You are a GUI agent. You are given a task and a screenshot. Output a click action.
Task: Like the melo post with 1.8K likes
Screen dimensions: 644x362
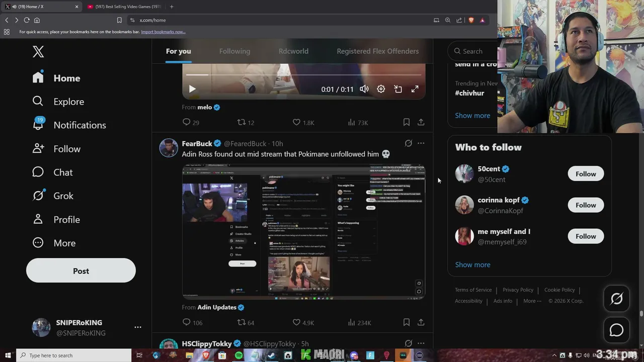coord(303,122)
